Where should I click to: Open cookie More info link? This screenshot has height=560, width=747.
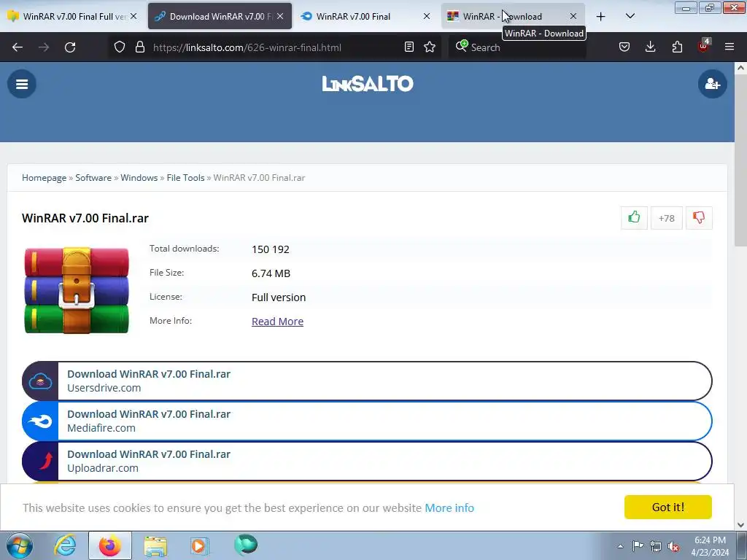(449, 508)
